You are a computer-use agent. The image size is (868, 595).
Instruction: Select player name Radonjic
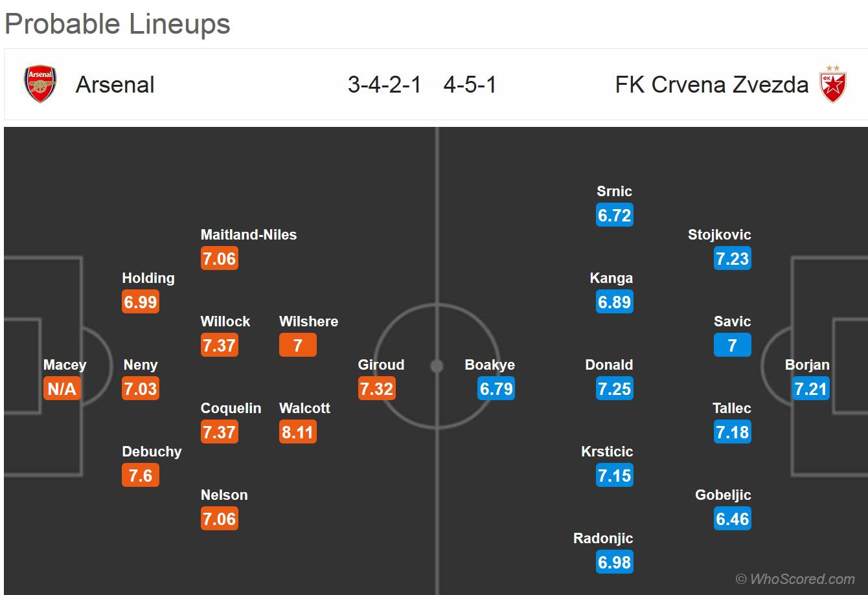click(603, 539)
